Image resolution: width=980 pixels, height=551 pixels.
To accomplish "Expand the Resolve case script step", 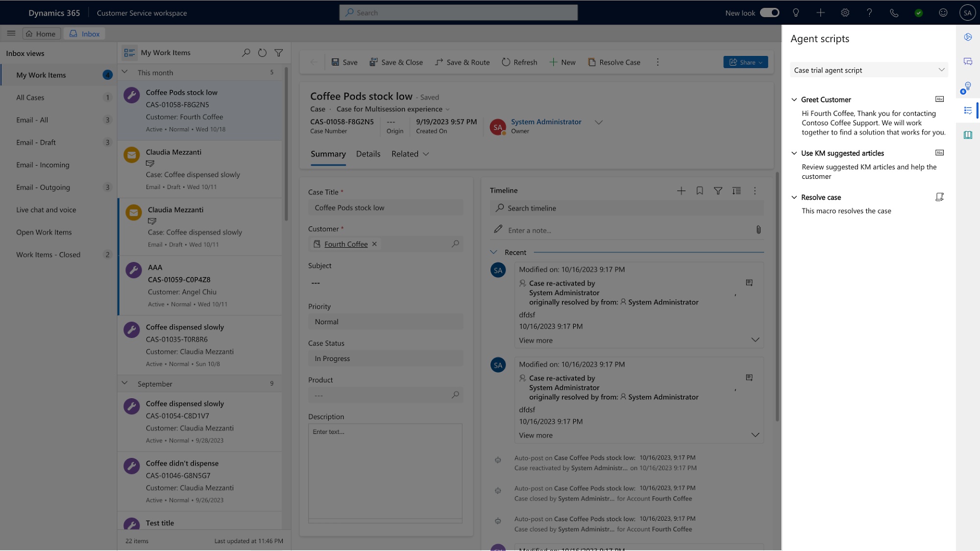I will pos(794,197).
